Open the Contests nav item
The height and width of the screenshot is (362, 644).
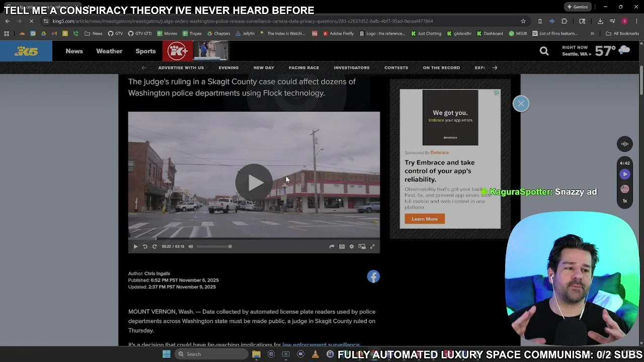tap(396, 68)
